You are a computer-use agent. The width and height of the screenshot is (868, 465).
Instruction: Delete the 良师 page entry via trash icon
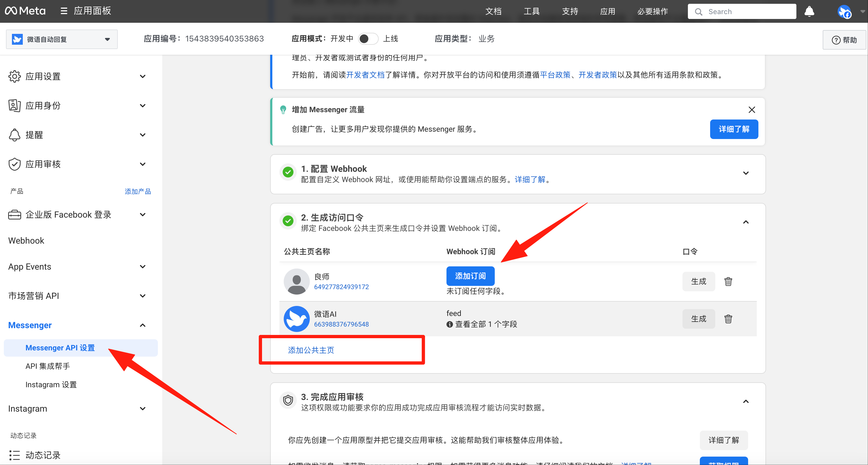tap(728, 281)
